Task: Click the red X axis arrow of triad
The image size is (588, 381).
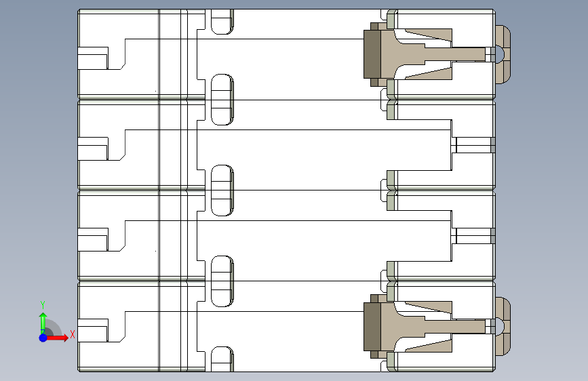Action: (x=57, y=338)
